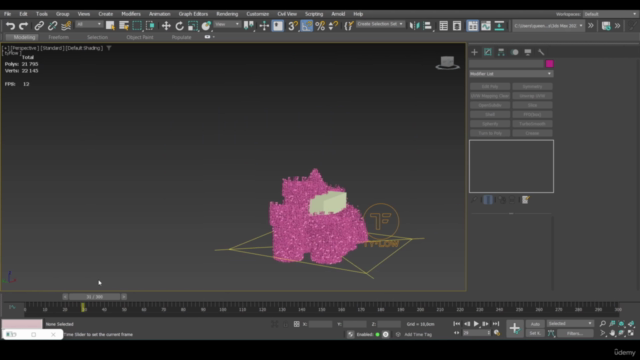Screen dimensions: 640x360
Task: Open the Schematic View icon
Action: [x=499, y=26]
